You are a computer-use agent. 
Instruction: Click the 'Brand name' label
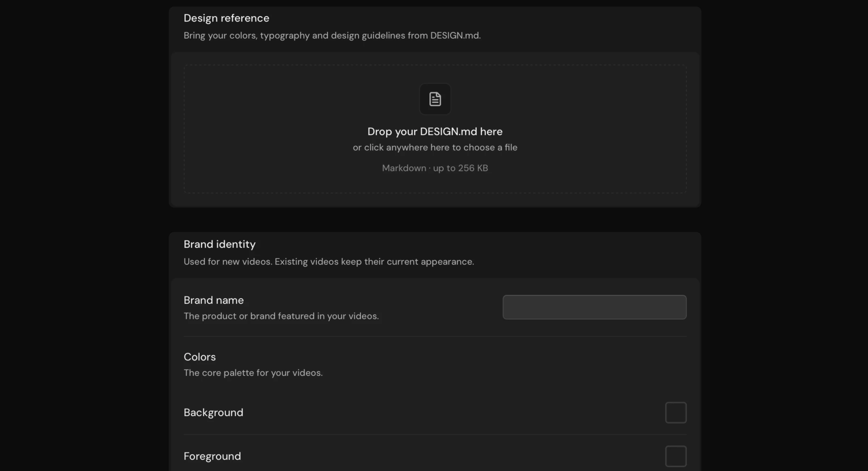coord(214,300)
